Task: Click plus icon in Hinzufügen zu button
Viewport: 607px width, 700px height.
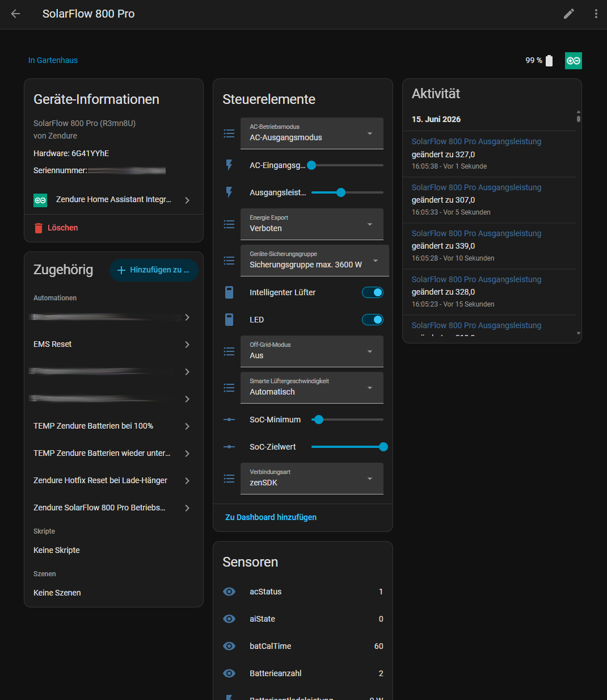Action: (x=121, y=270)
